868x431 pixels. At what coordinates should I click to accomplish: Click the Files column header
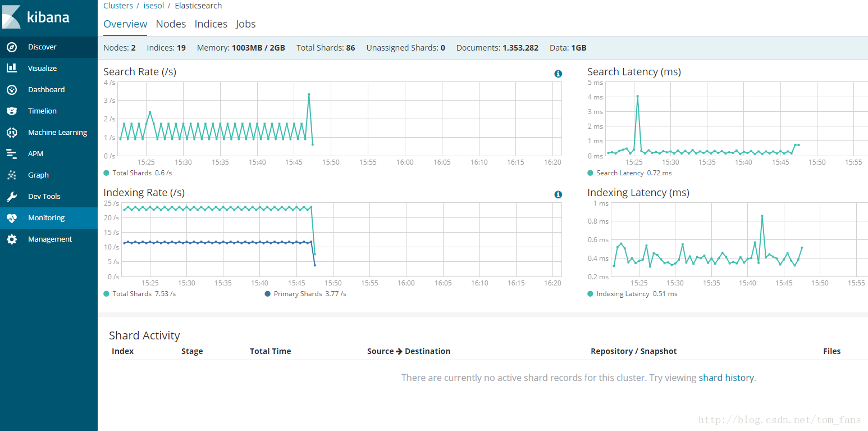pos(832,351)
